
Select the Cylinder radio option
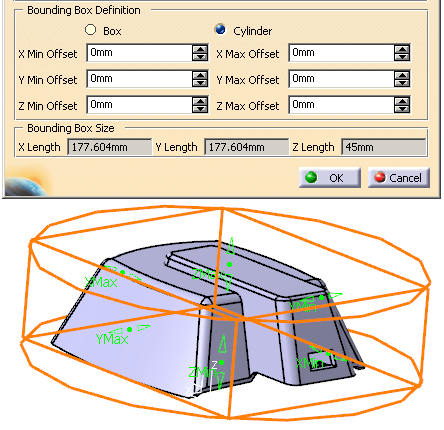(x=220, y=29)
